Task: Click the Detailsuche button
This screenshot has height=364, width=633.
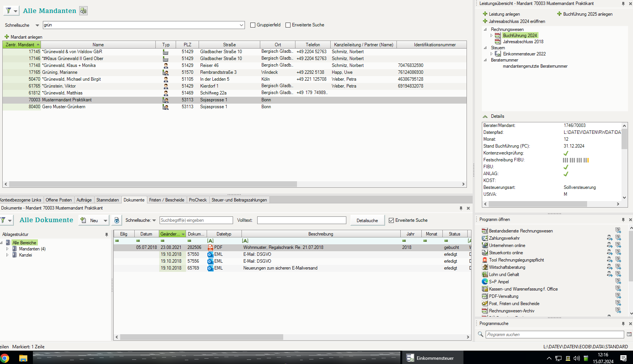Action: click(367, 221)
